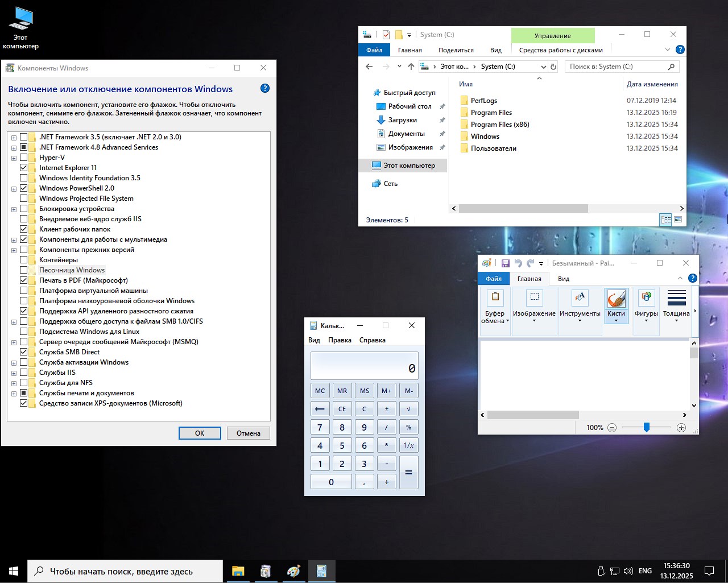Check the Песочница Windows checkbox
The width and height of the screenshot is (728, 583).
(x=23, y=270)
